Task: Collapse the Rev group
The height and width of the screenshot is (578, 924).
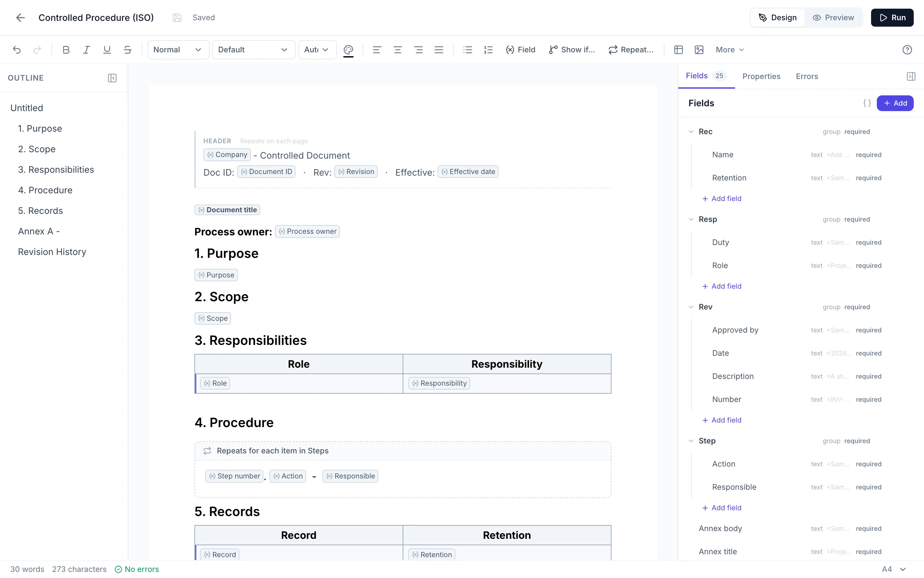Action: (691, 307)
